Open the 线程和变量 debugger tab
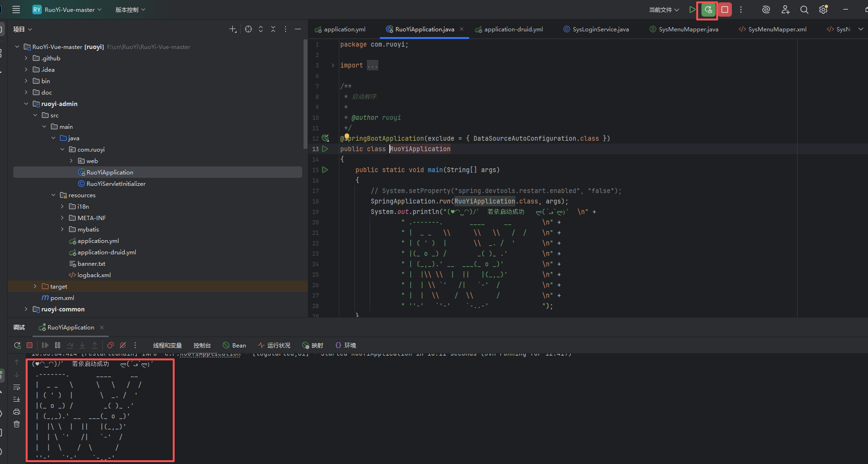The height and width of the screenshot is (464, 868). tap(168, 345)
